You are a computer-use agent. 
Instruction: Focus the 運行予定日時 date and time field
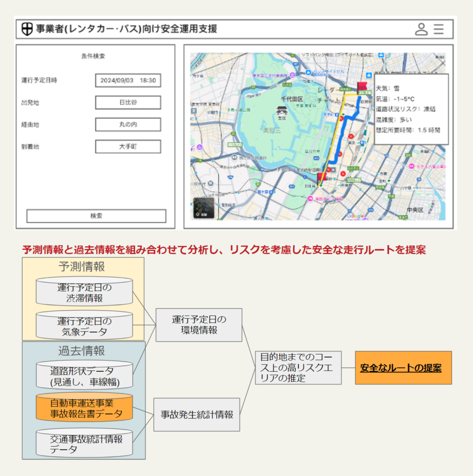click(128, 80)
